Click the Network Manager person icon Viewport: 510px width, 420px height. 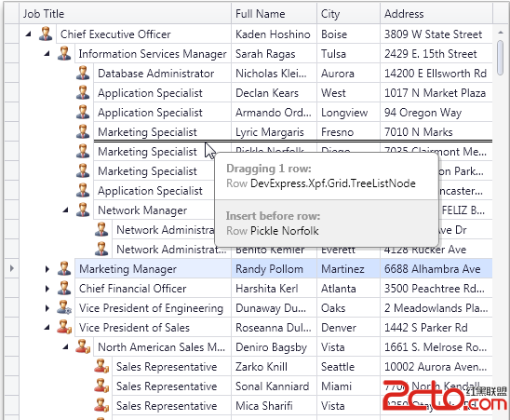83,210
